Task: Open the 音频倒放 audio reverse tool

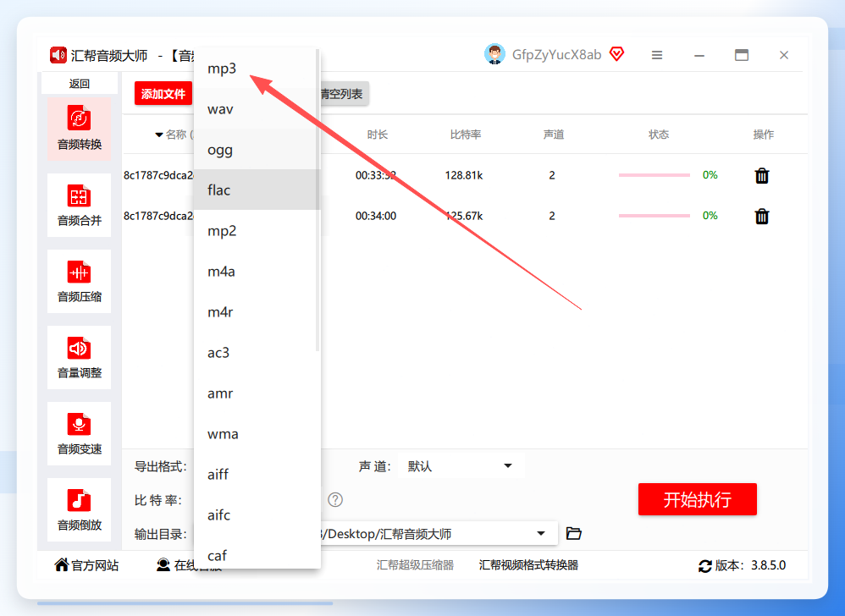Action: (x=80, y=509)
